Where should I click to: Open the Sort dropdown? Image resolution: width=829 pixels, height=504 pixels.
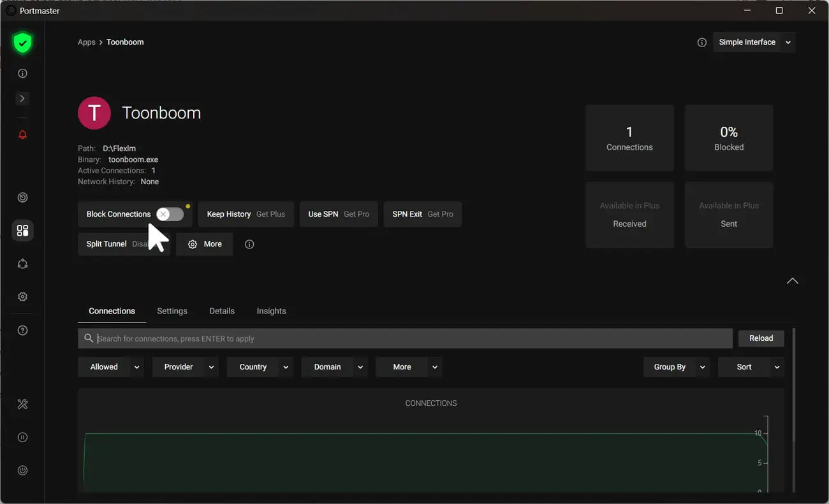coord(751,367)
